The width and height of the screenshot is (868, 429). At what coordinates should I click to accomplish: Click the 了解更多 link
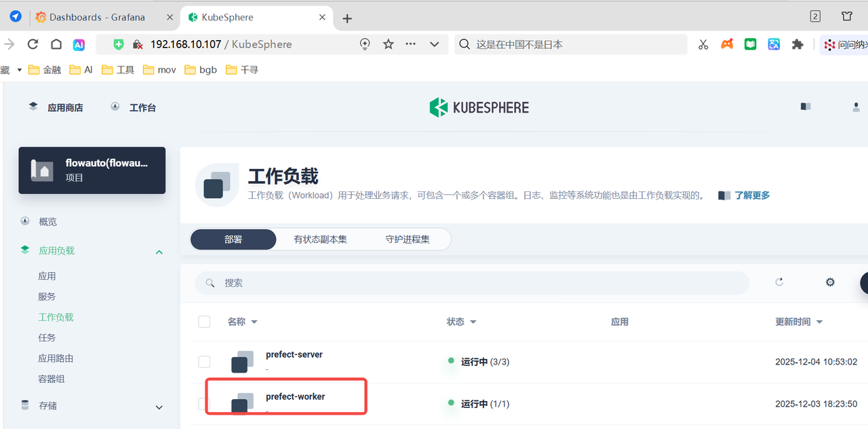tap(752, 195)
